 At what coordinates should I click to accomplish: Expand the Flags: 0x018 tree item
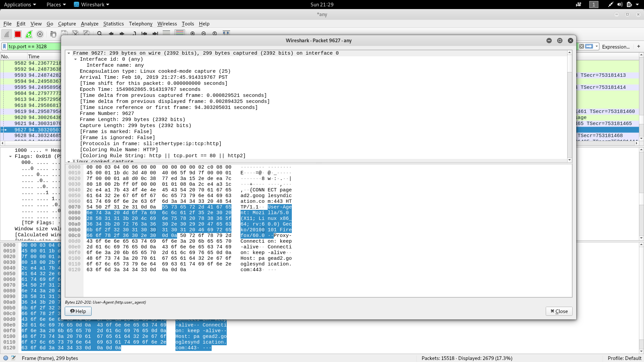click(10, 157)
